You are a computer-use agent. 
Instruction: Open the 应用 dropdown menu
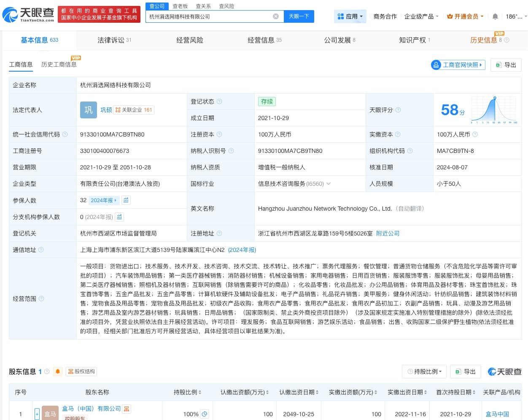coord(350,16)
